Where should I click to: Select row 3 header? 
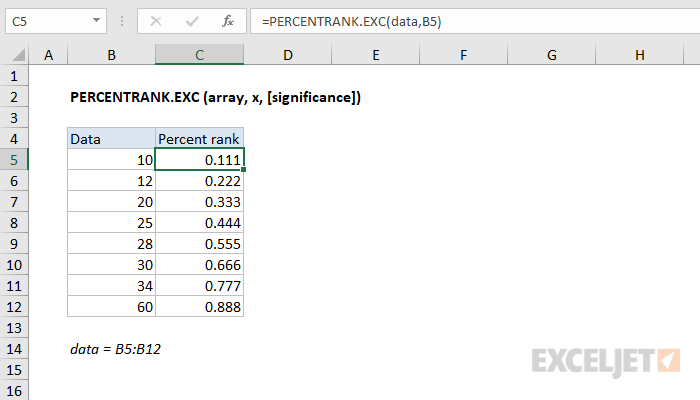[14, 118]
